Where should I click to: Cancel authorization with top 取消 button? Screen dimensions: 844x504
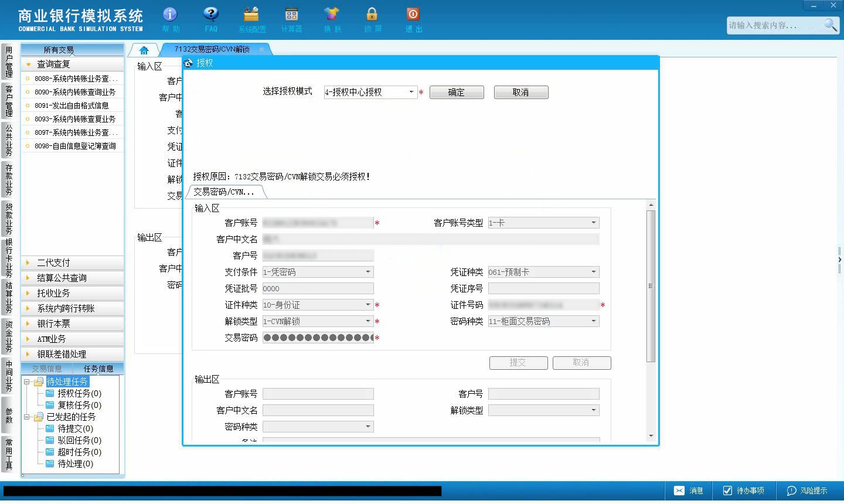click(x=521, y=92)
